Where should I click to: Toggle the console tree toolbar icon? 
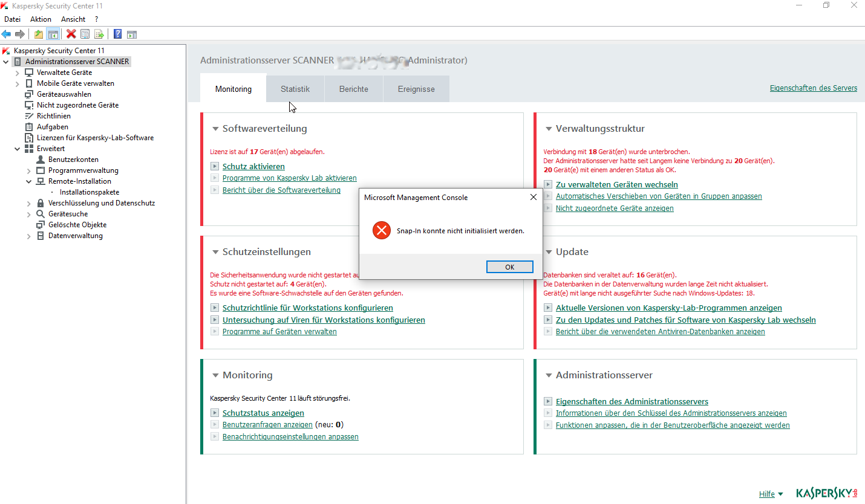(53, 34)
